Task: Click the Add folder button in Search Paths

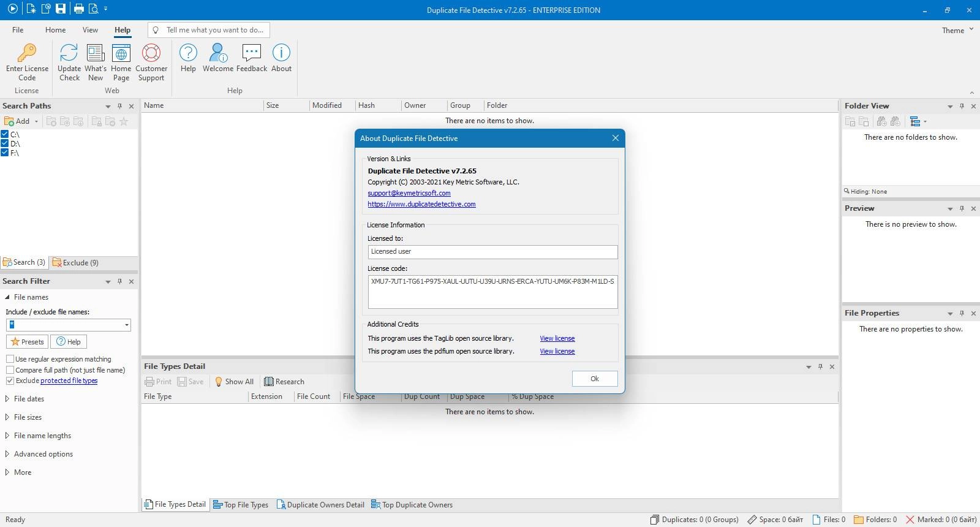Action: tap(17, 121)
